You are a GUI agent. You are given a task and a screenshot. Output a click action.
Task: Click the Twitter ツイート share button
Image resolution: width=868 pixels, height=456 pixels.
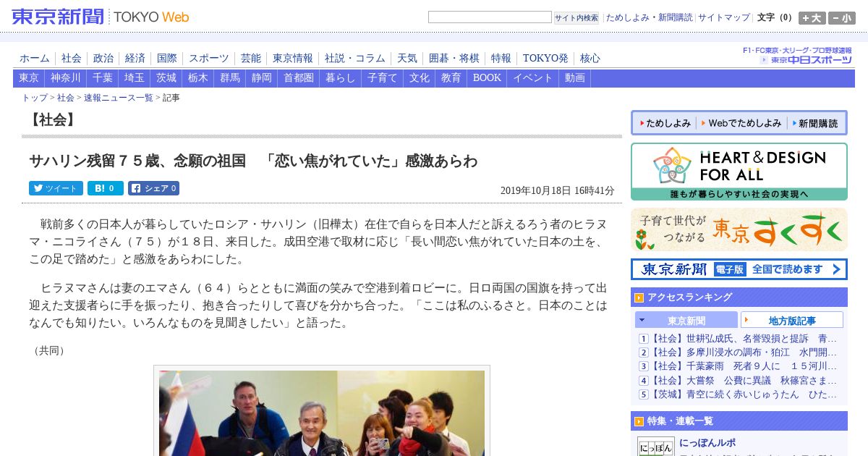coord(56,188)
